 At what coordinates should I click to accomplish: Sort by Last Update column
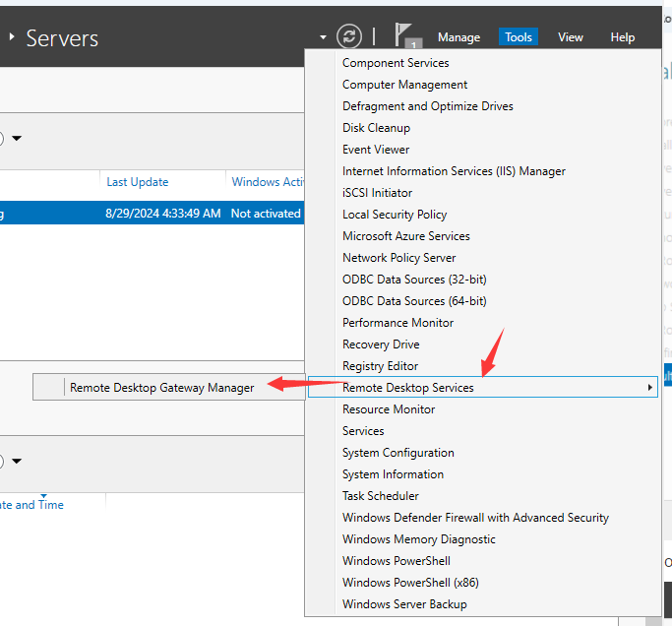(x=137, y=182)
